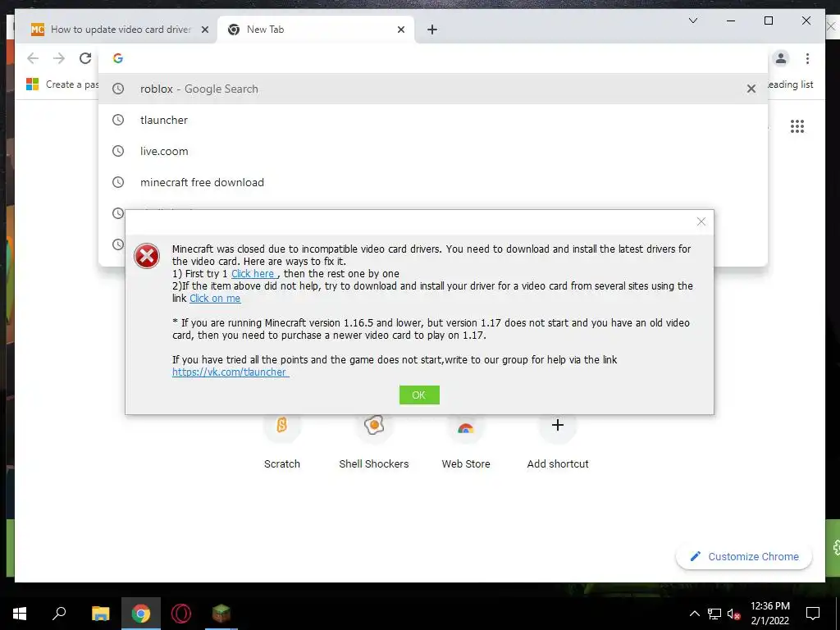Follow the 'Click on me' link

[x=215, y=299]
